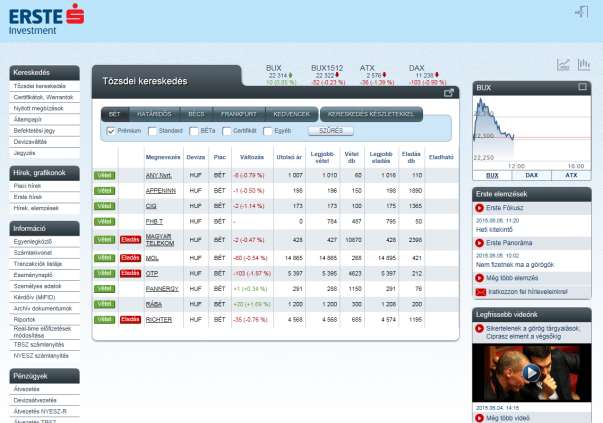Sort table by Változás column header

tap(252, 157)
